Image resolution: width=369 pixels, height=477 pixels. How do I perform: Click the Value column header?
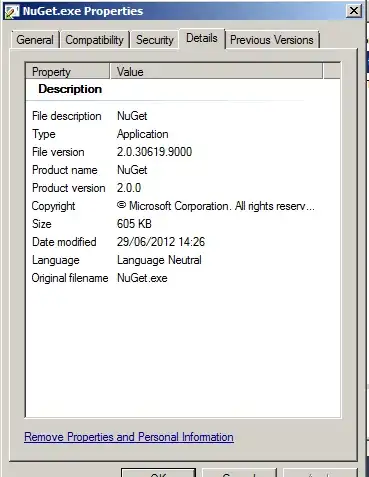(x=216, y=71)
